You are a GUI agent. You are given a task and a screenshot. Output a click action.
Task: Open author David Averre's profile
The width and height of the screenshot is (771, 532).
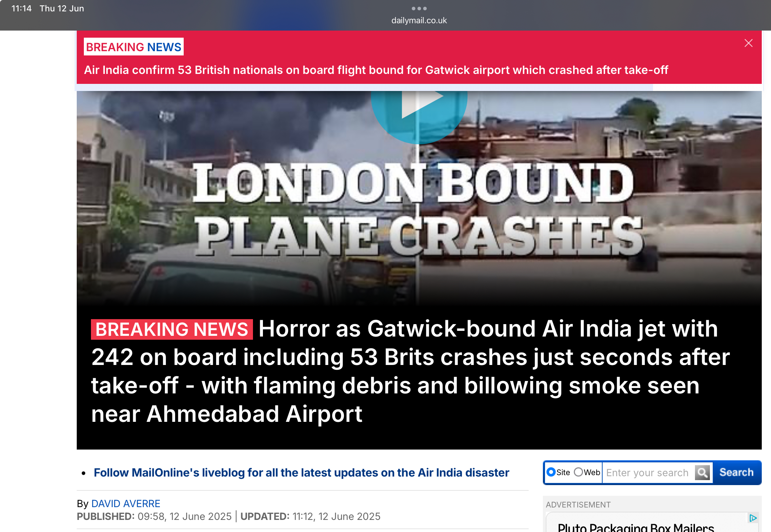(x=126, y=504)
